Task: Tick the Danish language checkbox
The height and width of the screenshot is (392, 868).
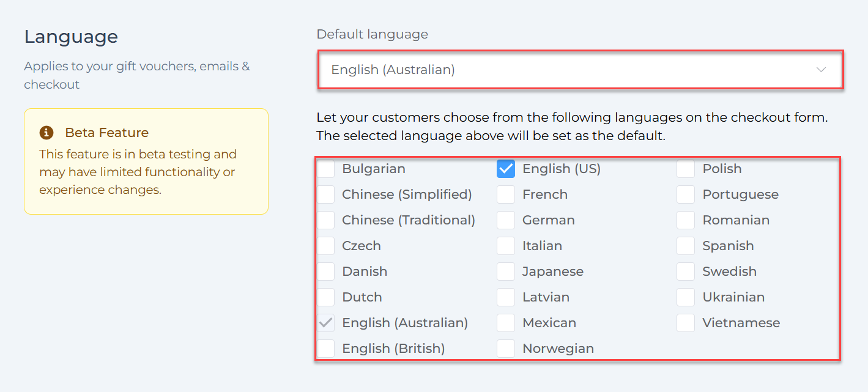Action: coord(326,272)
